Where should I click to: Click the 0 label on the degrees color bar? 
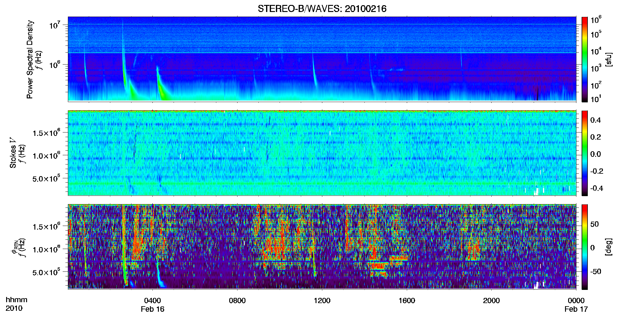[592, 248]
